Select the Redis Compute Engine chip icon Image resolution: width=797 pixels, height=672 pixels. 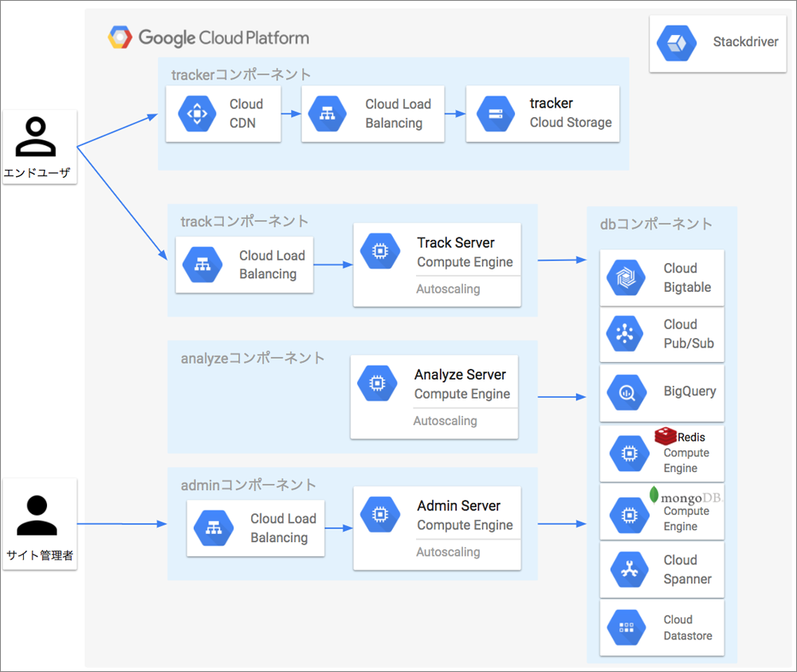click(630, 453)
